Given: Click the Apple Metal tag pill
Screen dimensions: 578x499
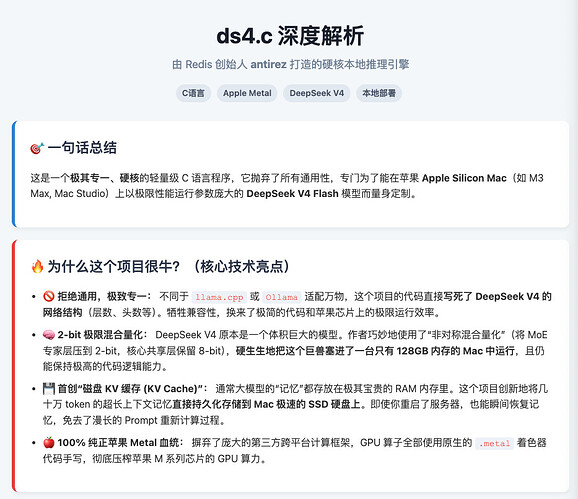Looking at the screenshot, I should [x=247, y=93].
